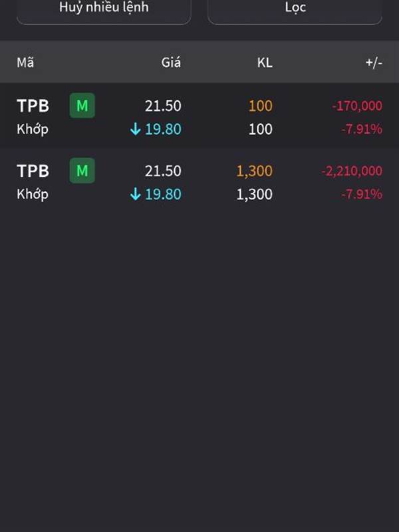
Task: Tap the green M badge on first TPB order
Action: 82,106
